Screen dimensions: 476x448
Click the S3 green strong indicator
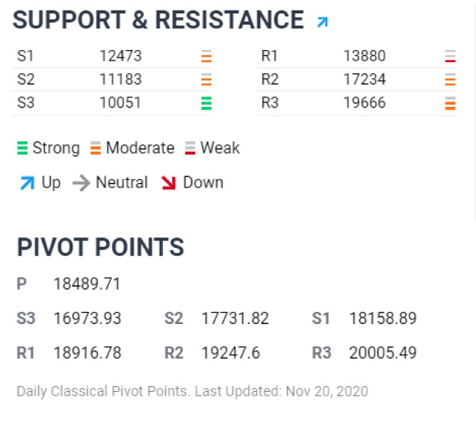(x=206, y=103)
